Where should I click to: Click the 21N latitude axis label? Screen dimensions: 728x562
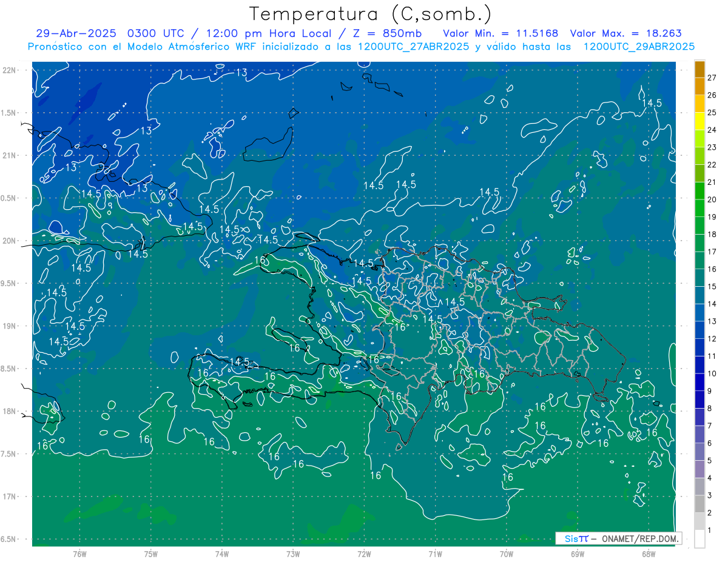(10, 155)
